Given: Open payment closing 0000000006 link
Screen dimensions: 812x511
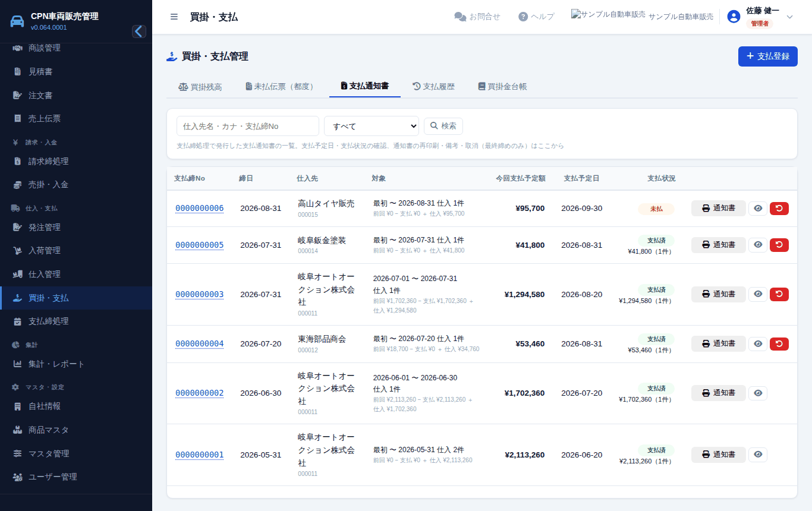Looking at the screenshot, I should pos(200,209).
